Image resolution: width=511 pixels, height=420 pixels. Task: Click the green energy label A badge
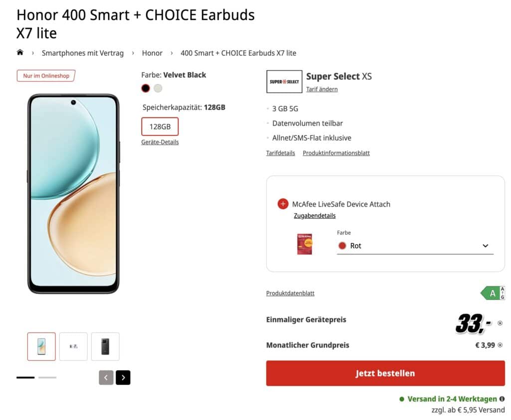tap(492, 293)
